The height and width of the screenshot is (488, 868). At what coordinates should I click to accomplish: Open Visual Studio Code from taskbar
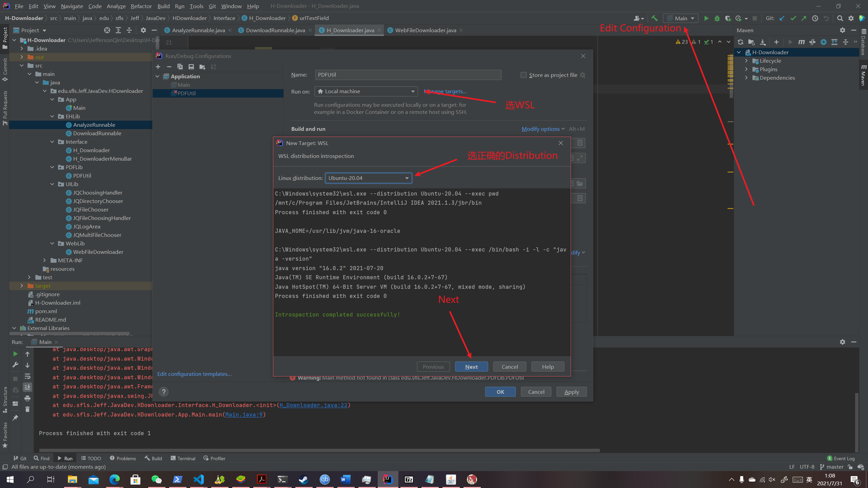[x=199, y=479]
